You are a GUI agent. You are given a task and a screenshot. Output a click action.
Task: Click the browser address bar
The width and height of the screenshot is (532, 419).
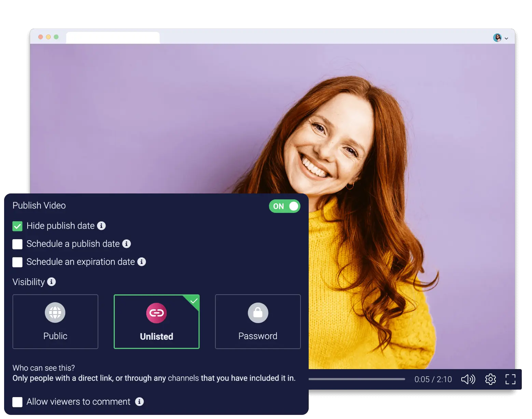click(x=113, y=37)
